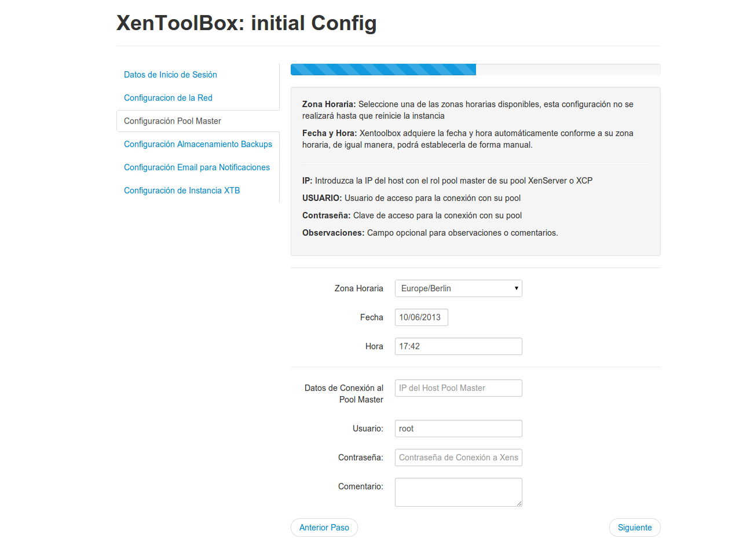Click the Hora time field
This screenshot has width=754, height=560.
458,346
